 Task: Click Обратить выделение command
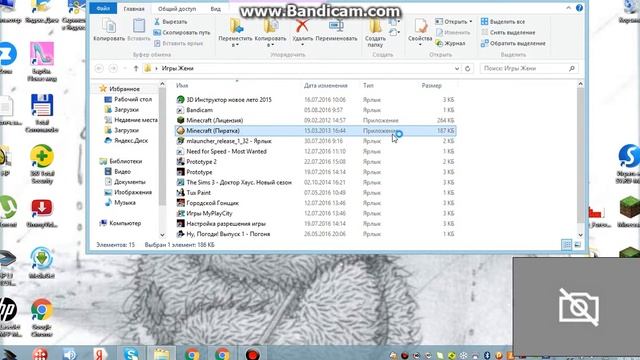513,43
